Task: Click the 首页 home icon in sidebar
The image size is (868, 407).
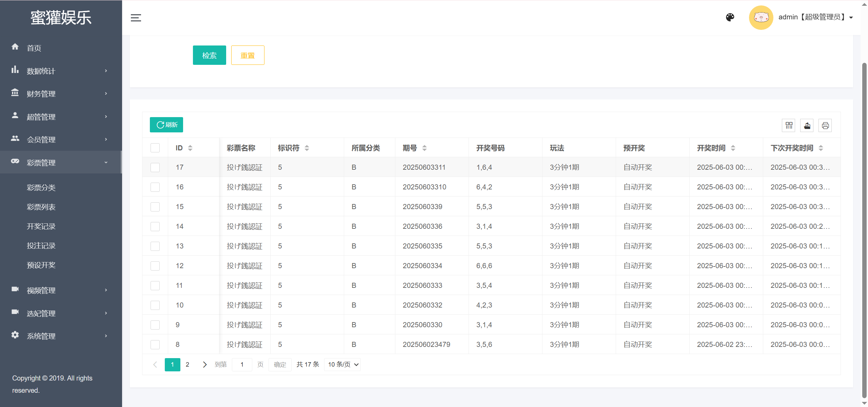Action: click(x=15, y=47)
